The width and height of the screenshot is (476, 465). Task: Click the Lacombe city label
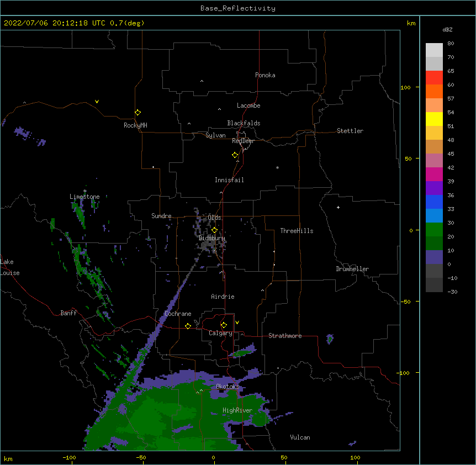(248, 105)
